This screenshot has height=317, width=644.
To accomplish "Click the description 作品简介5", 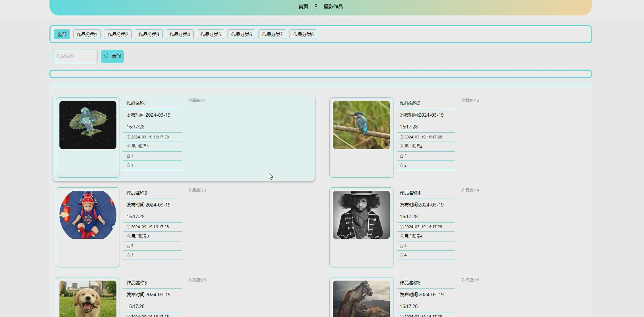I will (x=197, y=280).
